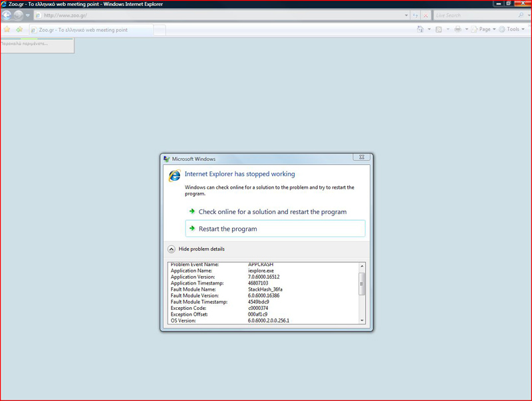532x401 pixels.
Task: Select the 'iexplore.exe' application name value
Action: click(x=261, y=271)
